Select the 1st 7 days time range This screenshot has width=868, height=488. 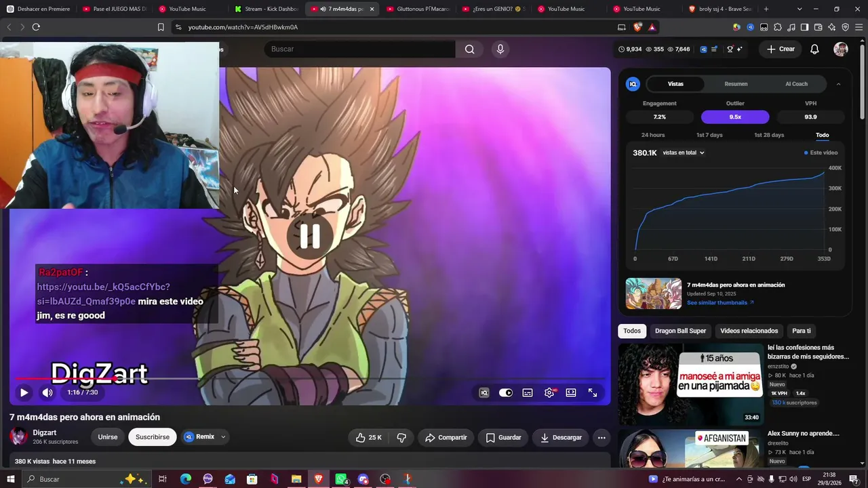click(x=709, y=135)
